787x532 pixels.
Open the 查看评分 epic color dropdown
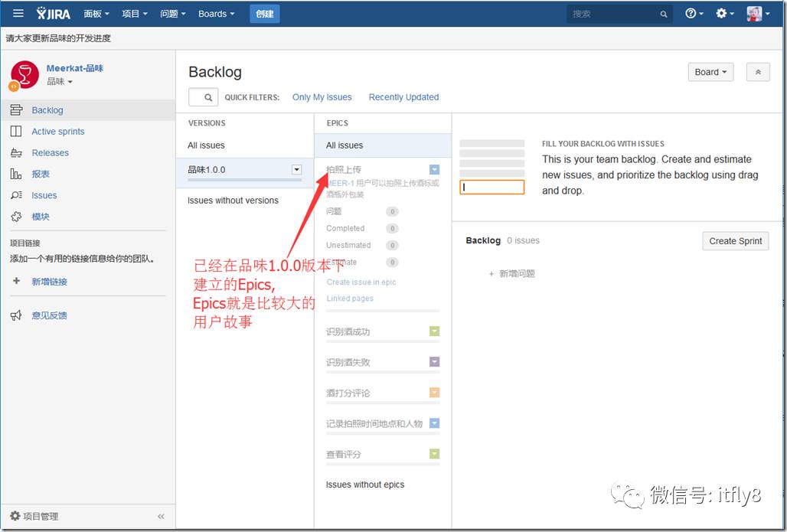point(434,454)
